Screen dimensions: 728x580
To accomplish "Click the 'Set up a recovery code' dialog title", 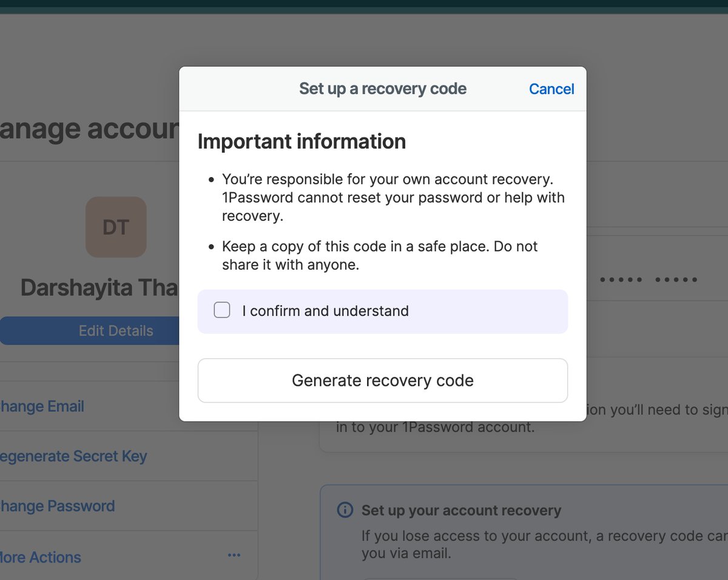I will [383, 89].
